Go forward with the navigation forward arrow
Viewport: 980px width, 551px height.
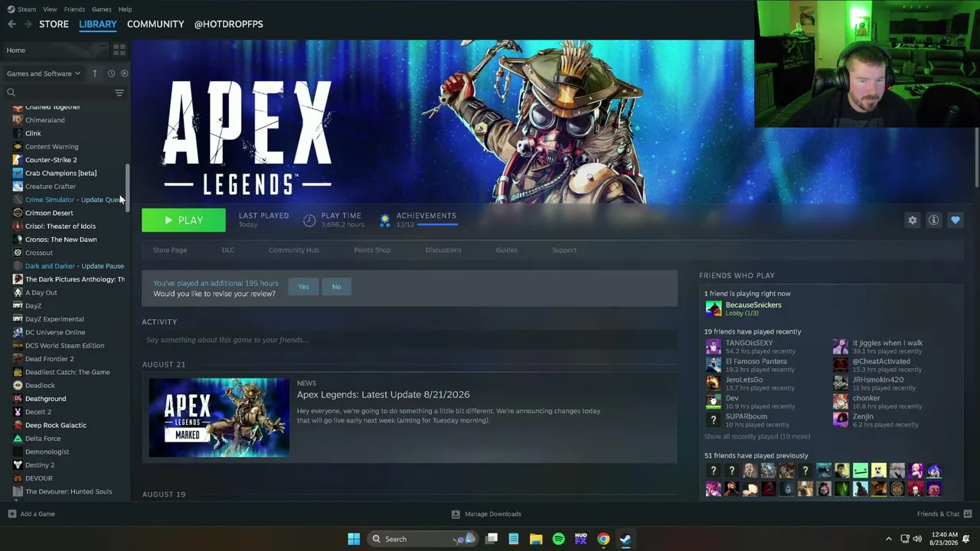pyautogui.click(x=28, y=24)
